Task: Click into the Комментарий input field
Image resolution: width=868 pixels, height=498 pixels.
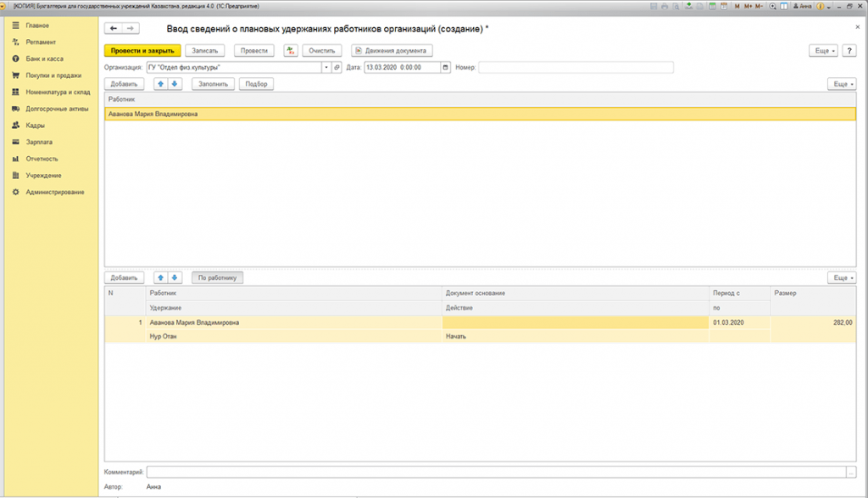Action: tap(496, 472)
